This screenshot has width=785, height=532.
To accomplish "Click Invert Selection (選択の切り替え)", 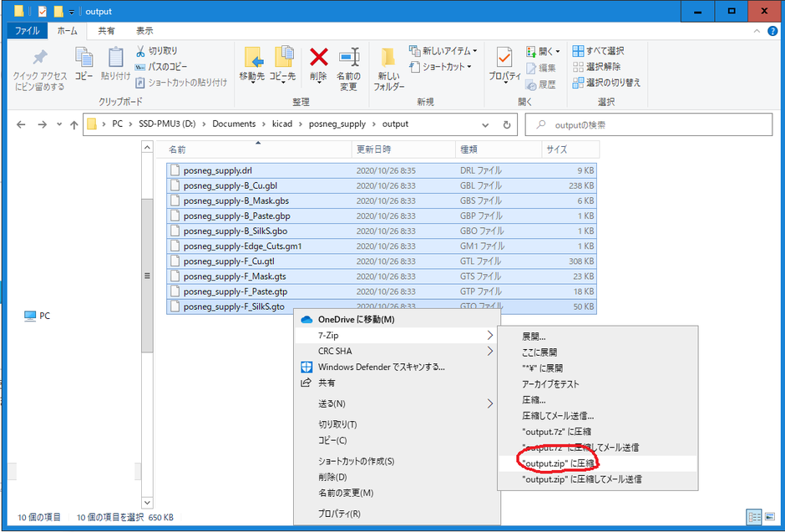I will [x=607, y=83].
